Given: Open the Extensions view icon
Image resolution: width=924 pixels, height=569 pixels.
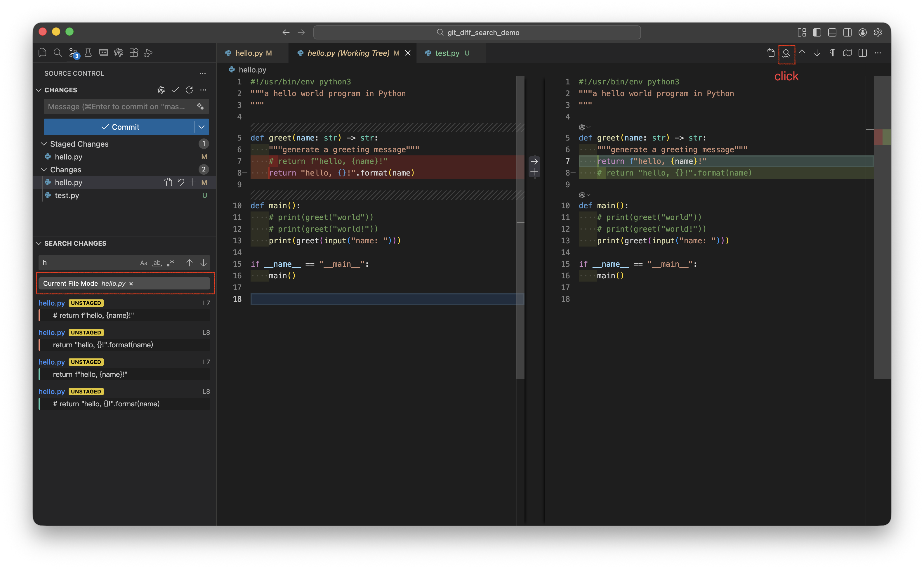Looking at the screenshot, I should [133, 53].
